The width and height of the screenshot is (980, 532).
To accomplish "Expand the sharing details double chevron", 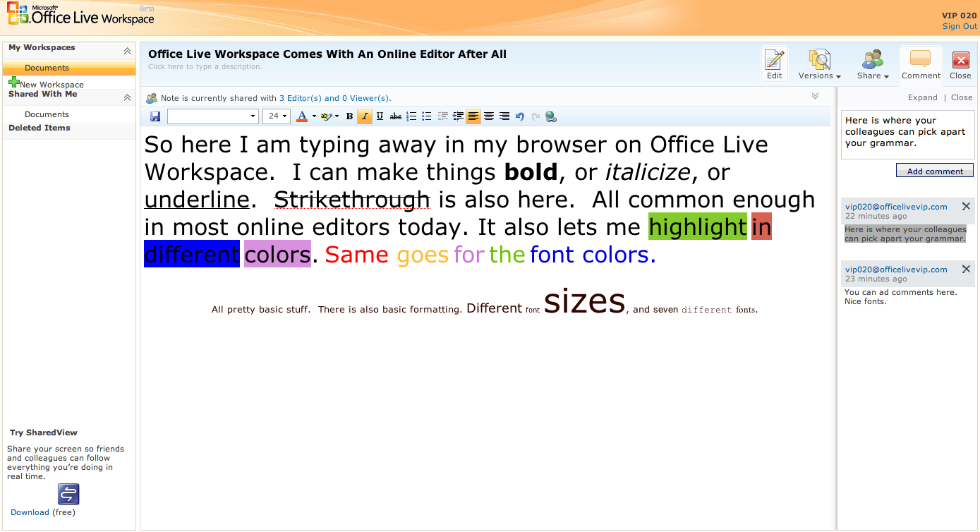I will pyautogui.click(x=815, y=97).
